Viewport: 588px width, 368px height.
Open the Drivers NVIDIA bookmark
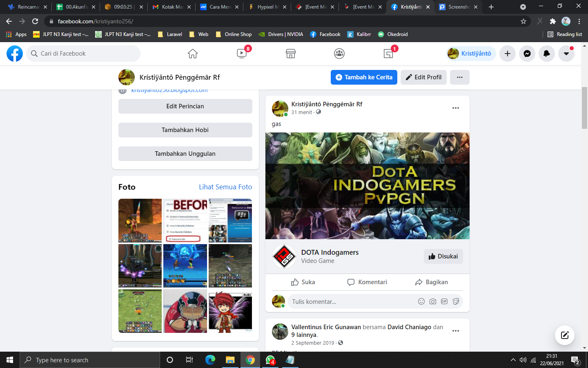[281, 34]
